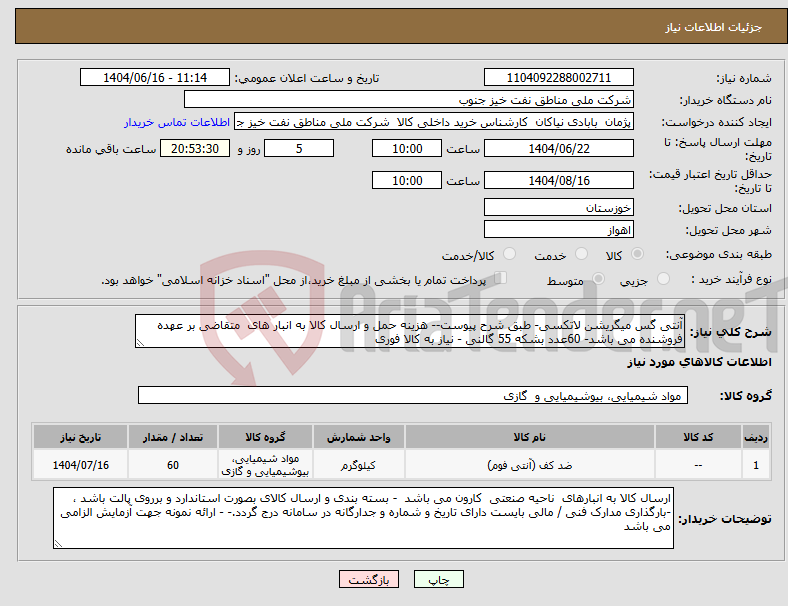Click the بازگشت back button

coord(369,579)
